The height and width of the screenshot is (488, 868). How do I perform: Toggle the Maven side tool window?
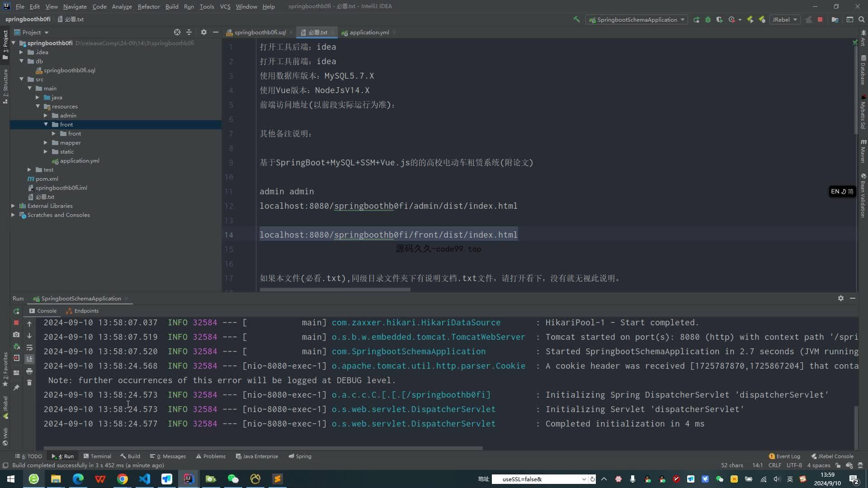coord(863,151)
